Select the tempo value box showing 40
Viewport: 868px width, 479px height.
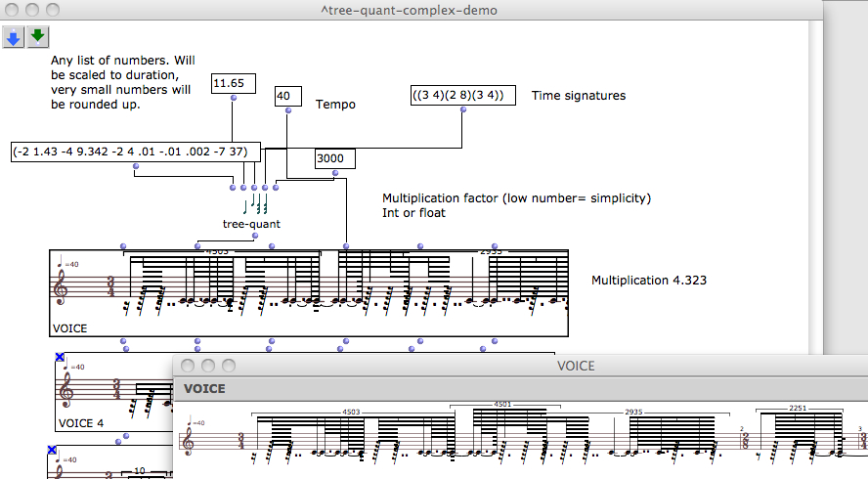(287, 96)
